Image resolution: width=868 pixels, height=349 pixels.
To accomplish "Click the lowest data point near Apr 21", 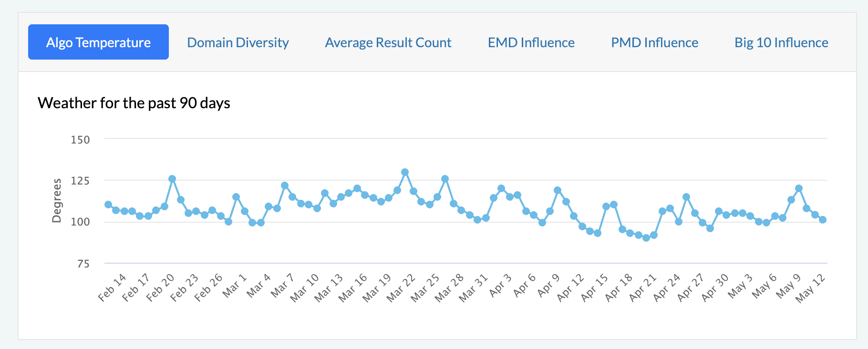I will [646, 238].
